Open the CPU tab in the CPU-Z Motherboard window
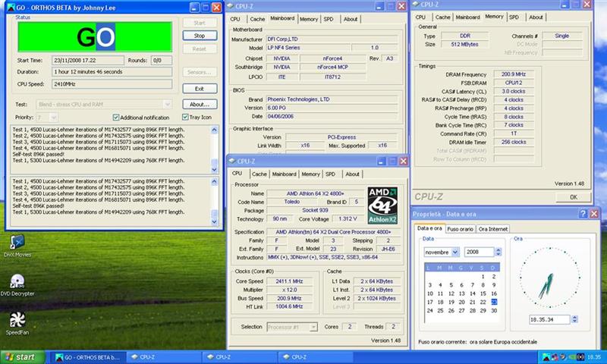This screenshot has width=607, height=364. (x=235, y=19)
